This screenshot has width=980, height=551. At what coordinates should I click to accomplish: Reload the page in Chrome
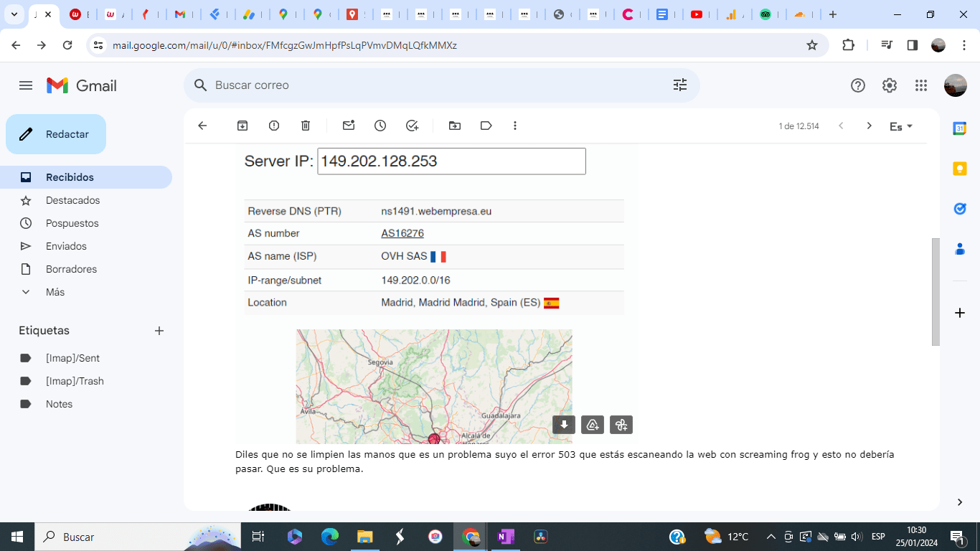coord(67,45)
